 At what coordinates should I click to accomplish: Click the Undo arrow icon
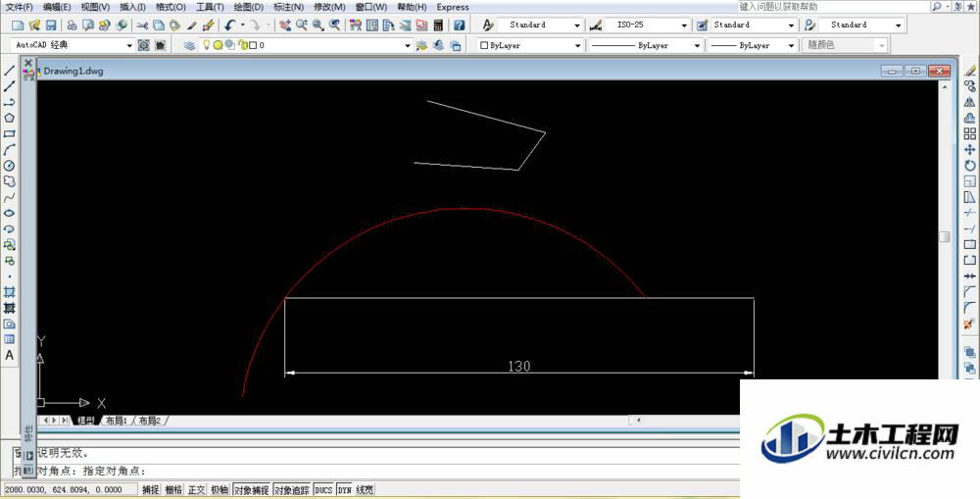pyautogui.click(x=230, y=25)
